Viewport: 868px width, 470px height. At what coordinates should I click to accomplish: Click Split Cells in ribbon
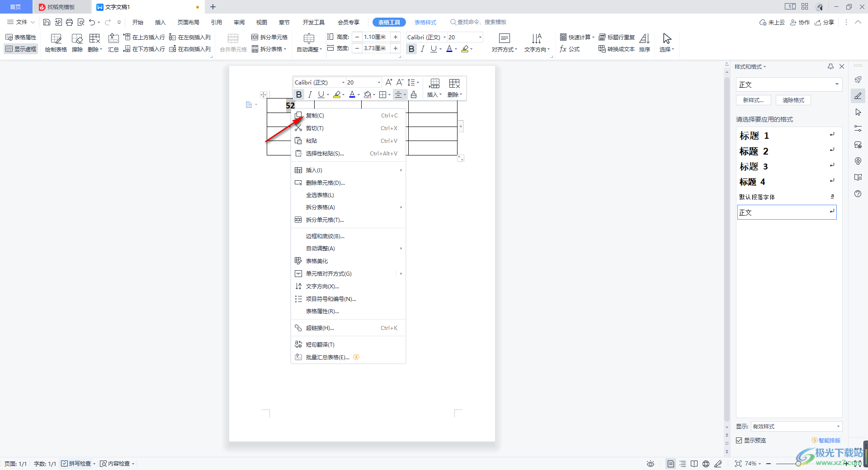[269, 37]
